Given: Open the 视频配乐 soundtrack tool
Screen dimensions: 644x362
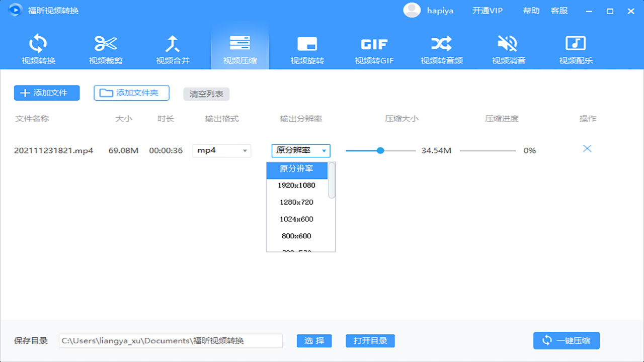Looking at the screenshot, I should pos(575,49).
